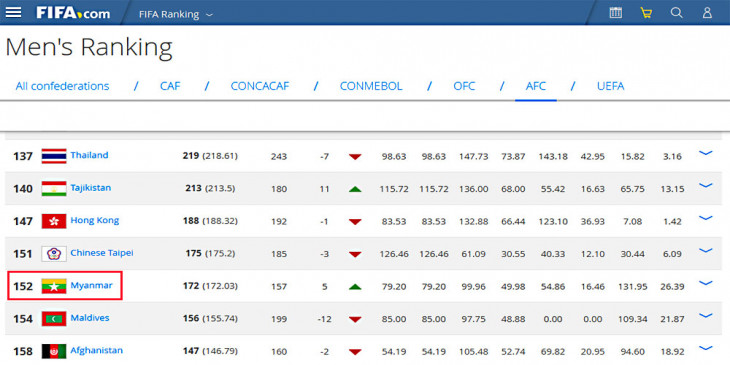Open the Thailand team link
Screen dimensions: 730x365
click(89, 155)
